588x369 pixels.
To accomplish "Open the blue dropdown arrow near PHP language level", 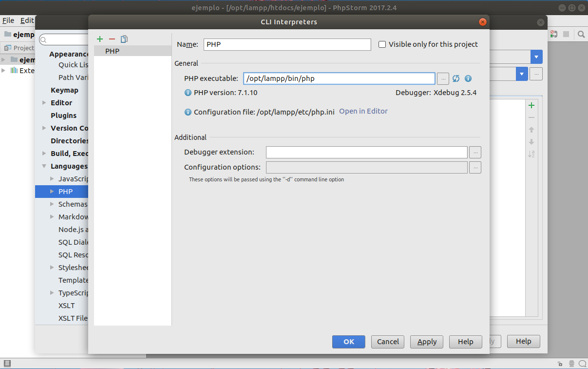I will [x=536, y=57].
